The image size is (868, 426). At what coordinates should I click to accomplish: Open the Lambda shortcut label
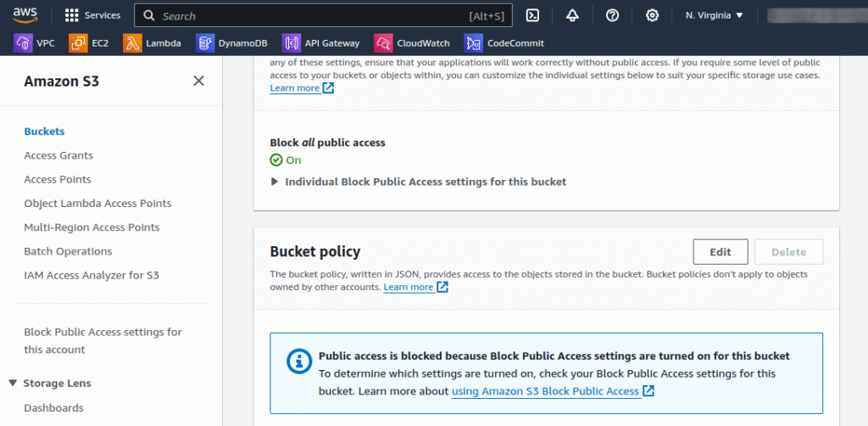[164, 43]
